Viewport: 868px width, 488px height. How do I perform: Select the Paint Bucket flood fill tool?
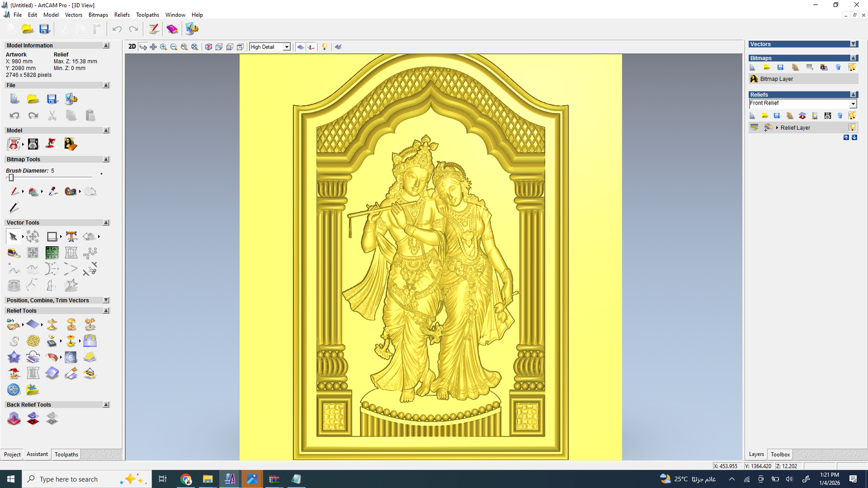[x=34, y=191]
